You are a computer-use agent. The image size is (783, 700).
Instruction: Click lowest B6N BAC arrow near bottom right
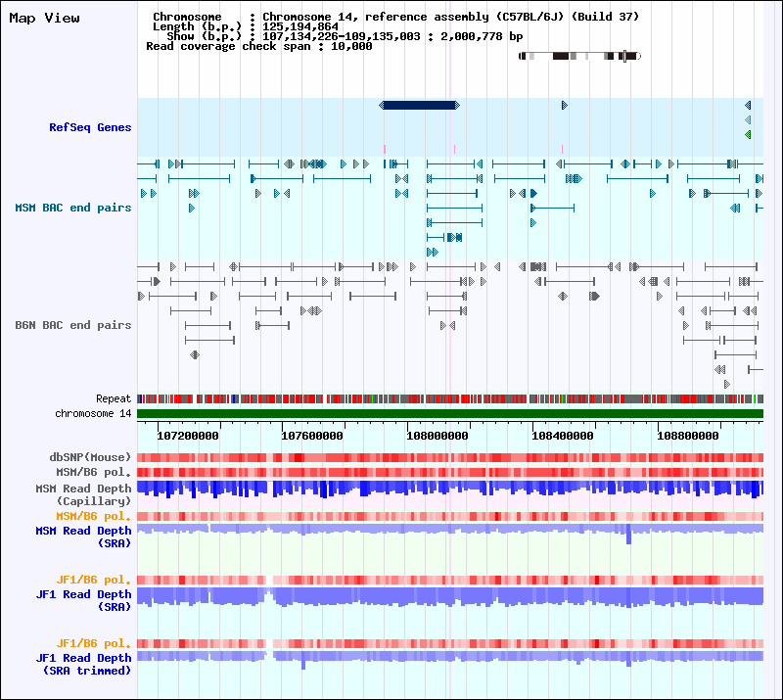(727, 384)
